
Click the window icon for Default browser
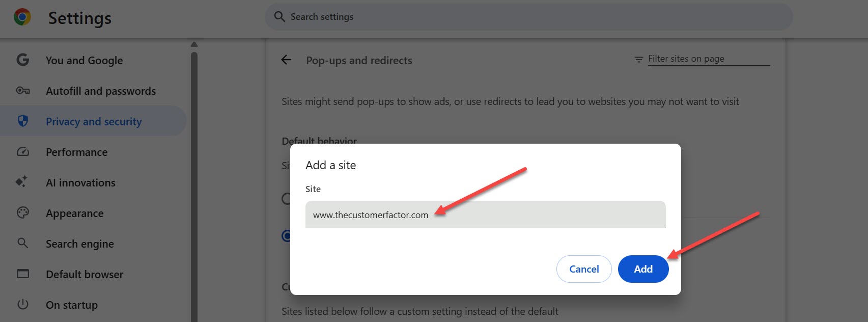[x=23, y=274]
